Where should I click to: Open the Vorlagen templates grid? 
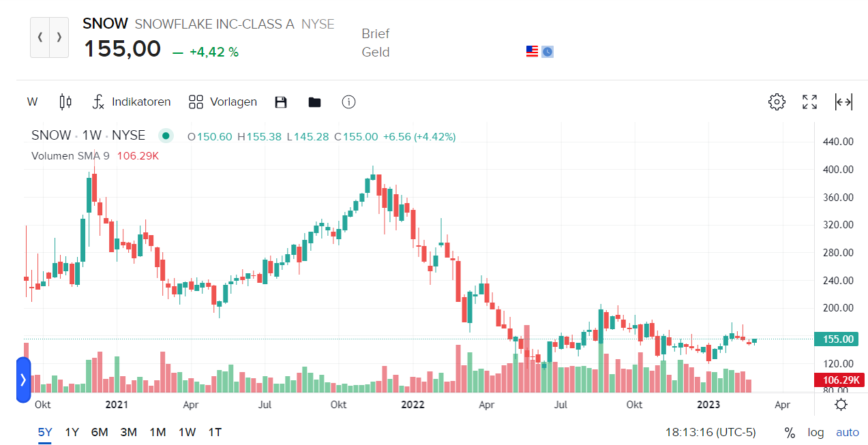pos(223,102)
